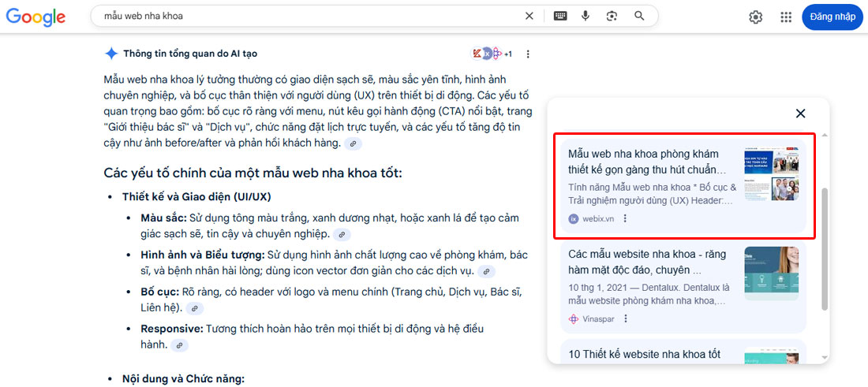Open link chip after Hình ảnh và Biểu tượng
This screenshot has width=868, height=387.
[x=486, y=271]
